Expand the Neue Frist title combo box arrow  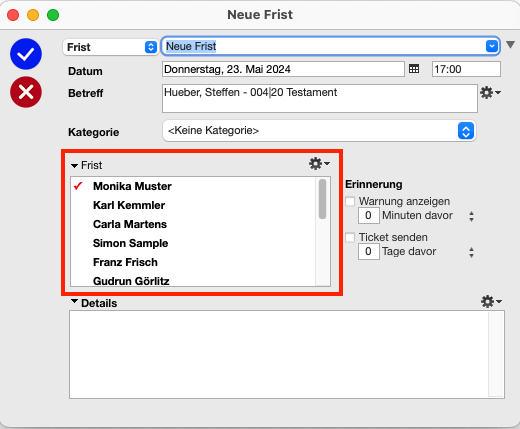coord(492,46)
